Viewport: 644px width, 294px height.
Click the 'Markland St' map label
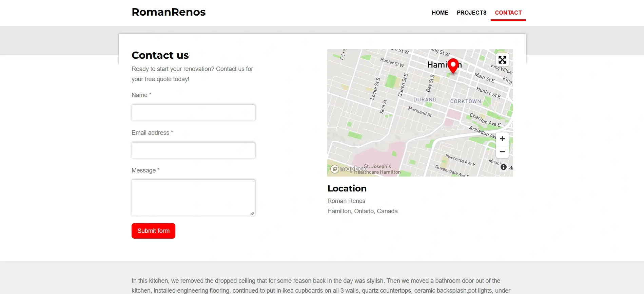[420, 112]
